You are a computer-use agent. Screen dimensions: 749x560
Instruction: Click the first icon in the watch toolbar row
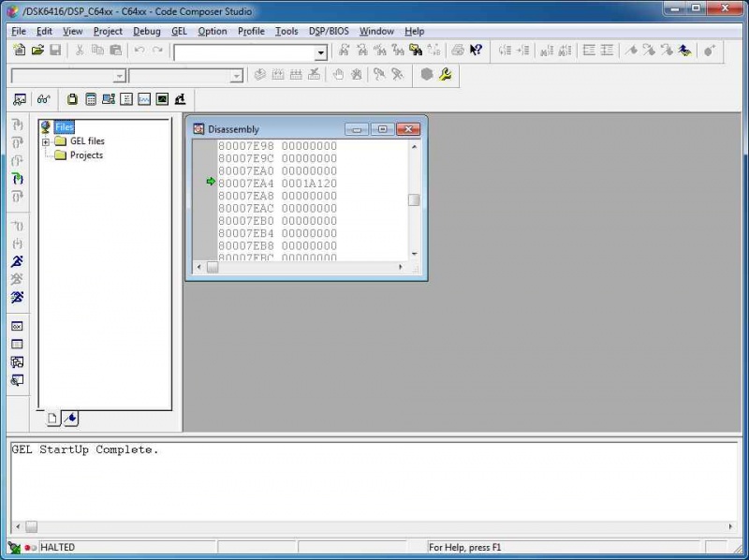point(19,99)
